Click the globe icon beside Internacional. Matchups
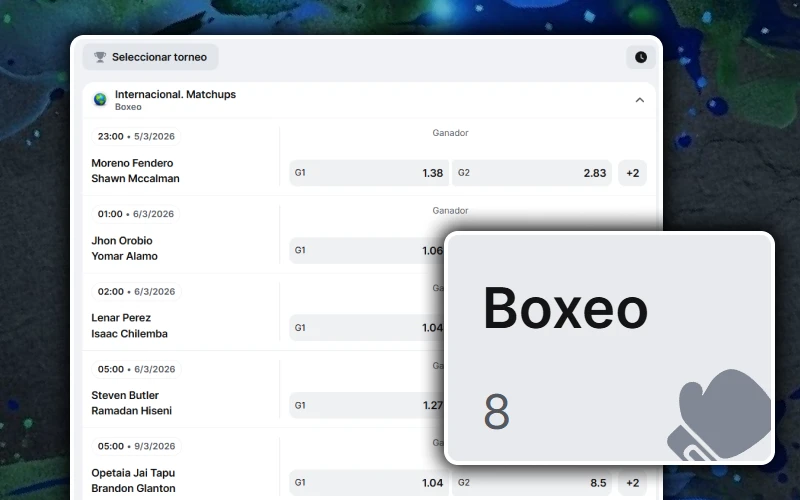800x500 pixels. tap(100, 99)
